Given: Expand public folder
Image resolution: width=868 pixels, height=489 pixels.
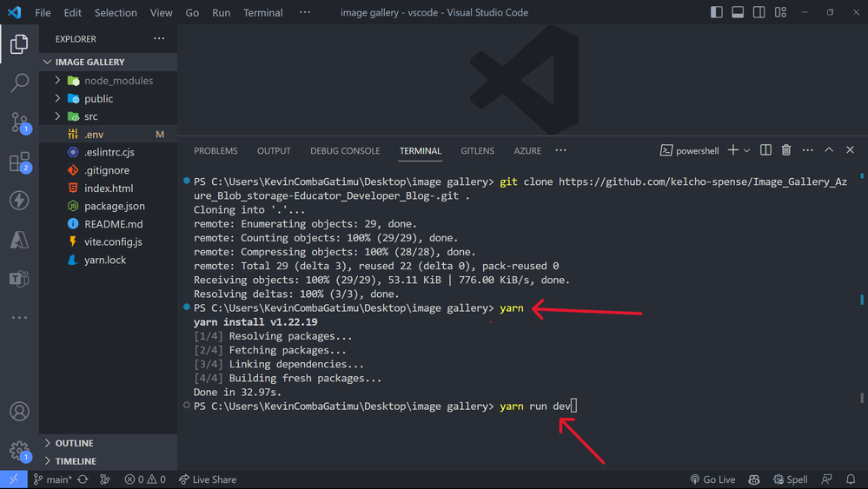Looking at the screenshot, I should [x=109, y=98].
